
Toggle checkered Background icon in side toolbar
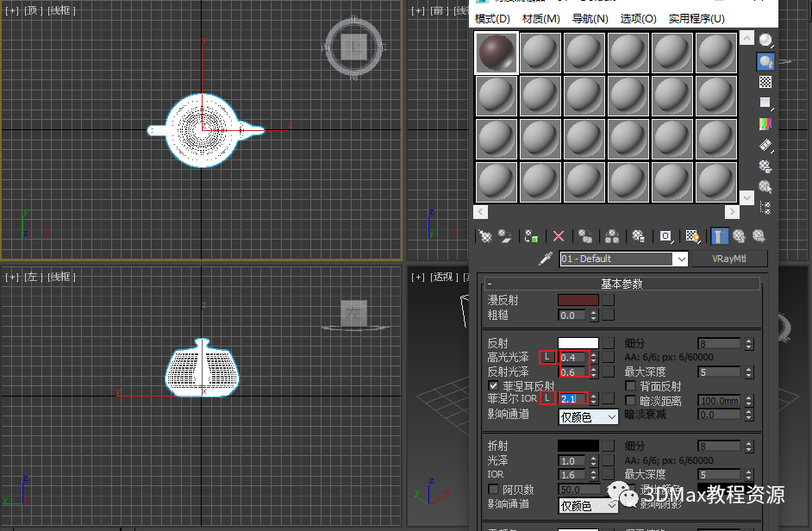click(x=765, y=82)
